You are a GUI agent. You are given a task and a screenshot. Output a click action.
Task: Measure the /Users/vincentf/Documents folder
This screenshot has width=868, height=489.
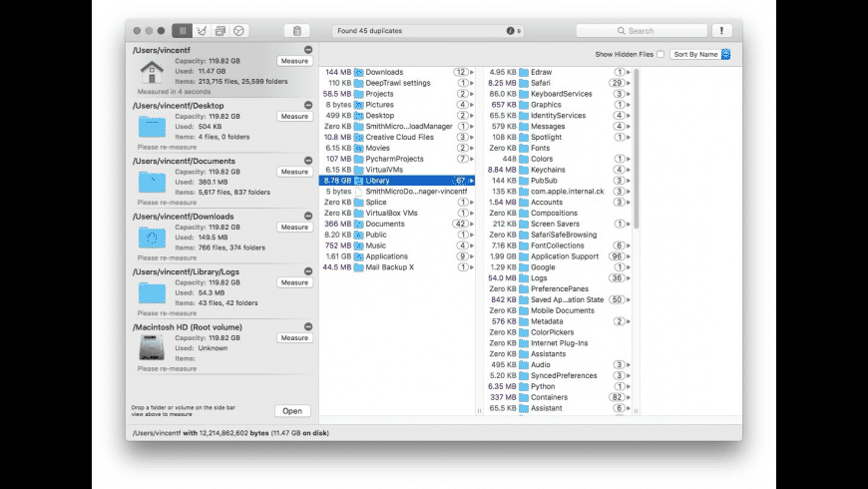click(x=294, y=172)
